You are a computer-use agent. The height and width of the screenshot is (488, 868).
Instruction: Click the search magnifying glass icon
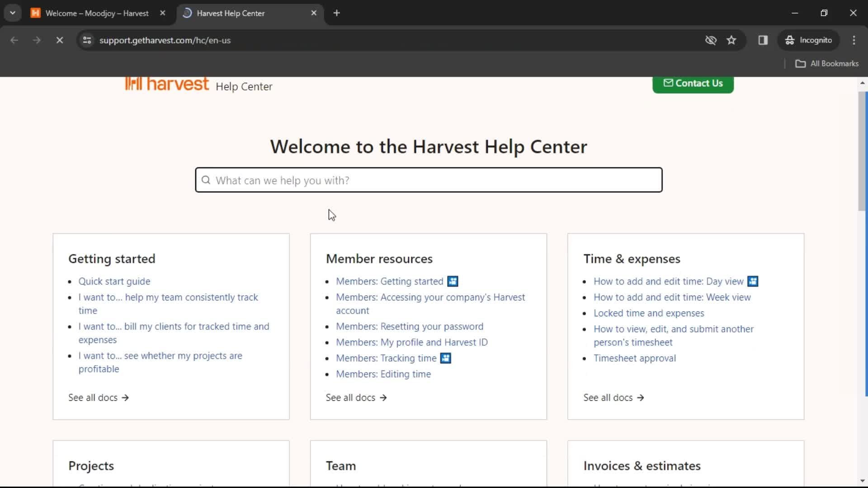[206, 180]
